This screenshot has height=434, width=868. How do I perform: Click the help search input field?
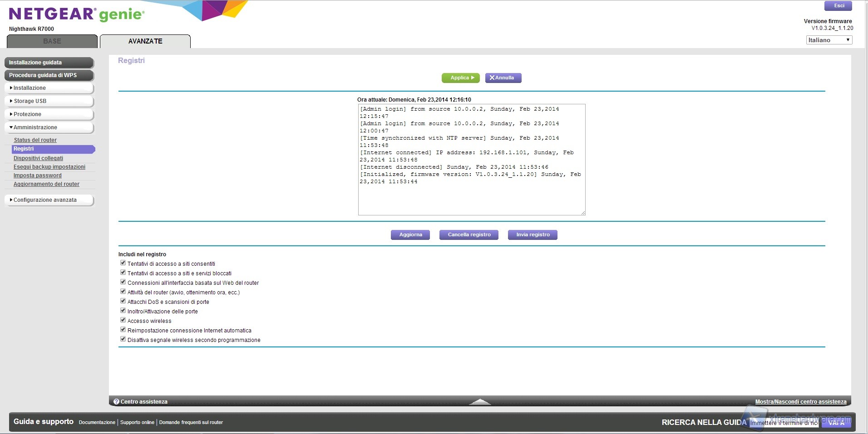[x=784, y=423]
